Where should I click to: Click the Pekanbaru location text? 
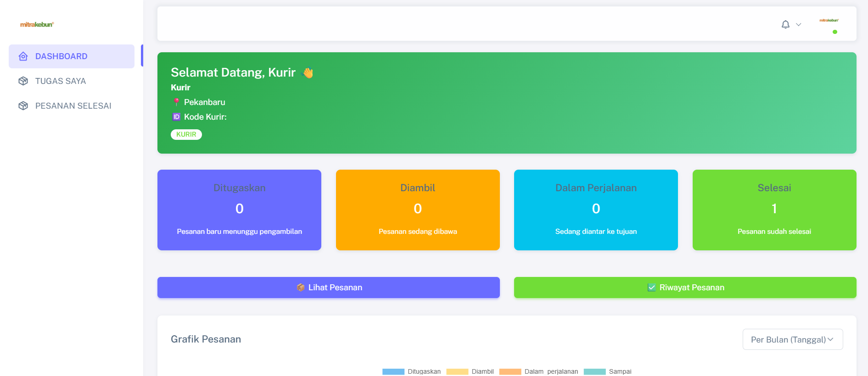[x=205, y=102]
